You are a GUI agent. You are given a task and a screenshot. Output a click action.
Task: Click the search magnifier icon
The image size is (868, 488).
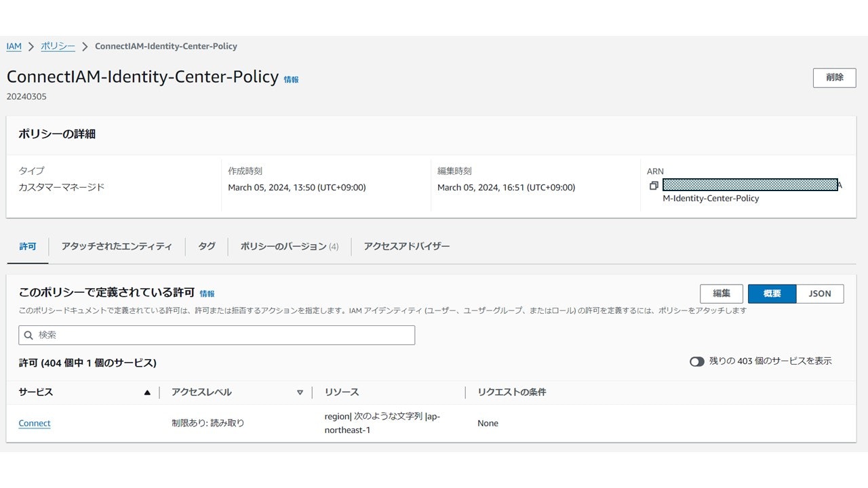coord(28,335)
